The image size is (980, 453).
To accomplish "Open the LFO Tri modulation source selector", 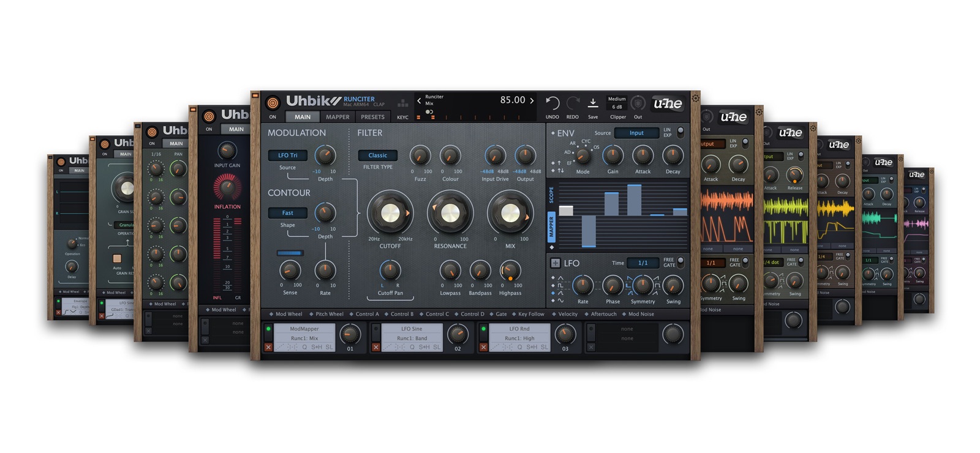I will pos(287,155).
